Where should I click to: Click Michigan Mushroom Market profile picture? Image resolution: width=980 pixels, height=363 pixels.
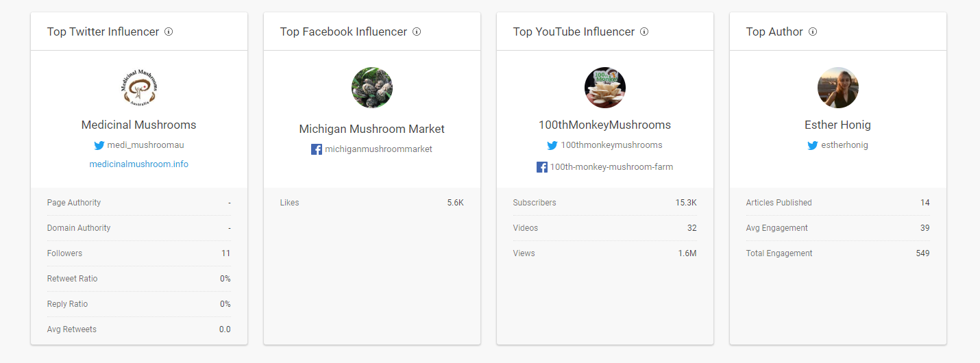point(372,88)
